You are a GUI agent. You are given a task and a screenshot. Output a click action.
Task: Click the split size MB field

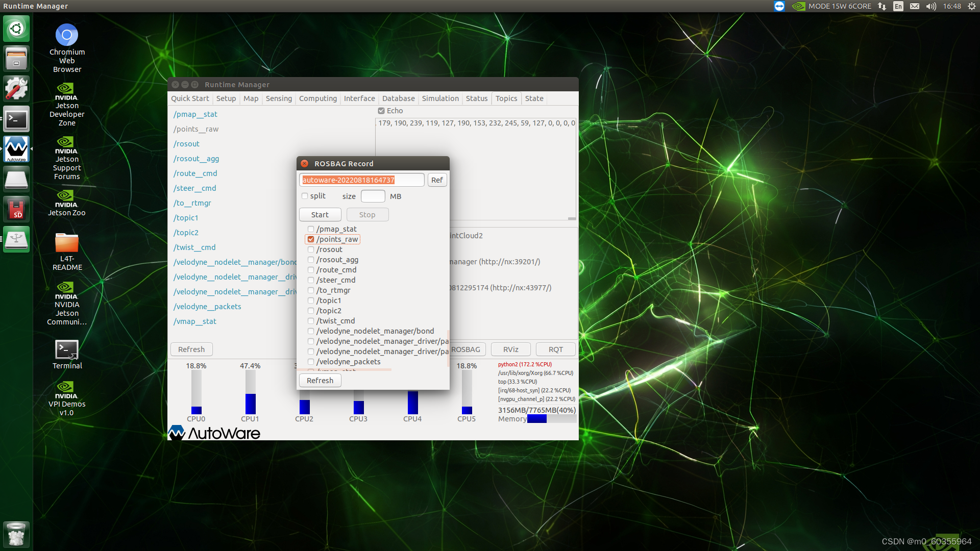pyautogui.click(x=373, y=196)
